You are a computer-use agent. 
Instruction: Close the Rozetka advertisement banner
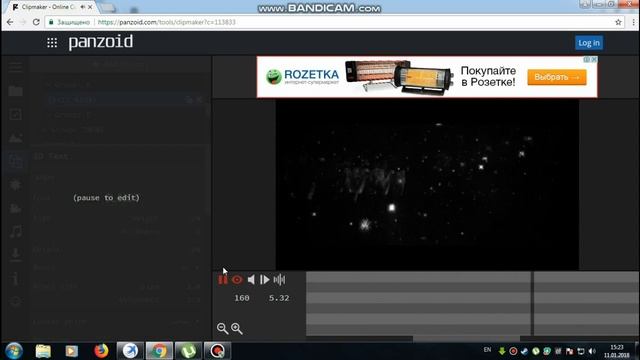(x=594, y=60)
